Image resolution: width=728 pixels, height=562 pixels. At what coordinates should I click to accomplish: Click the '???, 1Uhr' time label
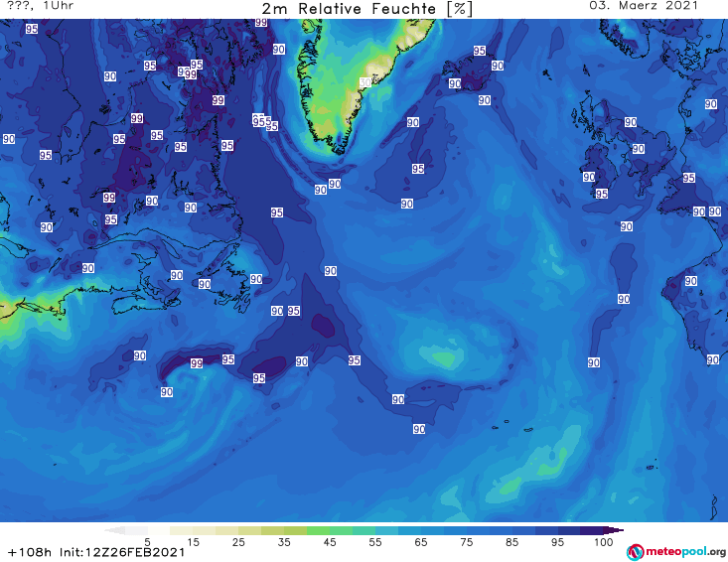point(41,6)
